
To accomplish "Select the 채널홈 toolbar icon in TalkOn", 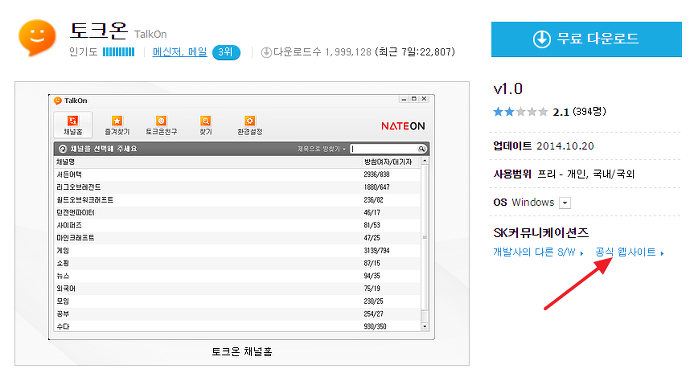I will click(73, 125).
